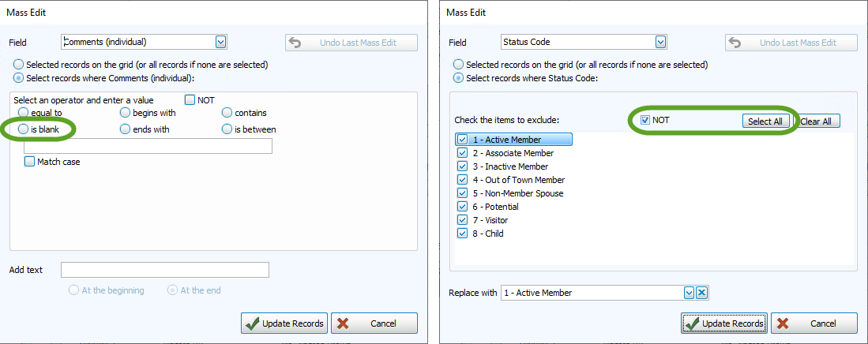Click the X clear button beside Replace with
This screenshot has height=344, width=868.
pyautogui.click(x=701, y=293)
